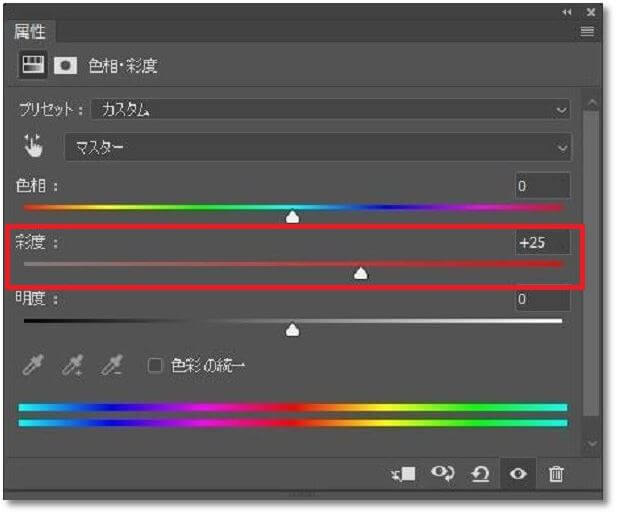Reset adjustments to defaults icon
Screen dimensions: 618x515
[x=480, y=474]
